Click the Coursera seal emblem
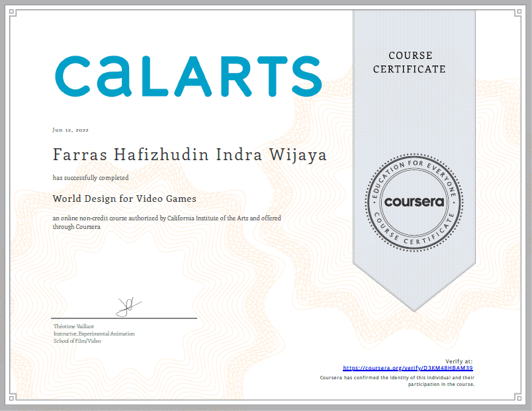This screenshot has width=532, height=411. click(x=414, y=203)
